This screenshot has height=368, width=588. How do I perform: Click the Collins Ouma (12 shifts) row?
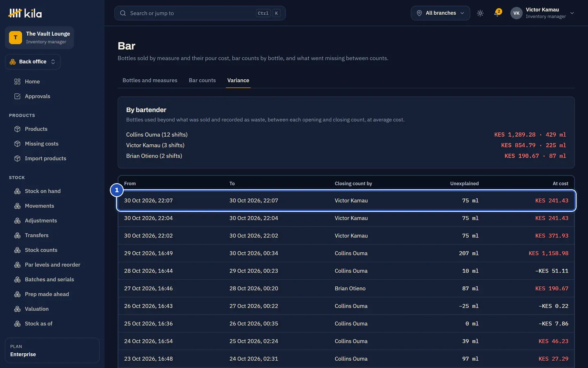pos(346,135)
